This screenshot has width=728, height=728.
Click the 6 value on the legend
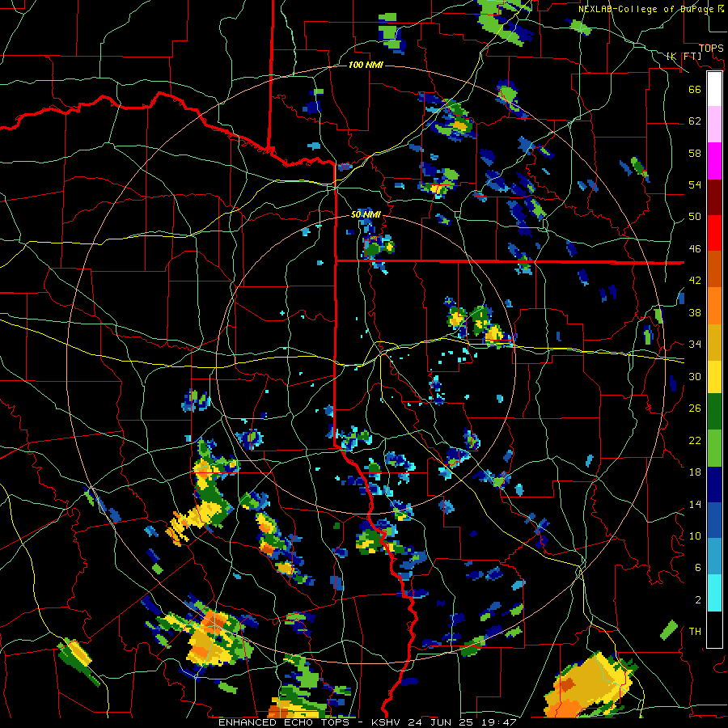pos(698,568)
